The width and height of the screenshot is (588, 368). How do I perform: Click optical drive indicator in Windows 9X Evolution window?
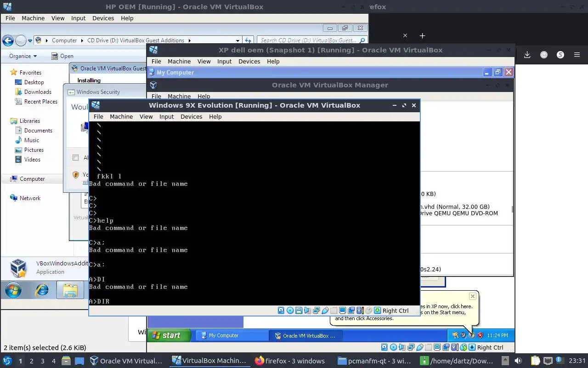[x=290, y=310]
